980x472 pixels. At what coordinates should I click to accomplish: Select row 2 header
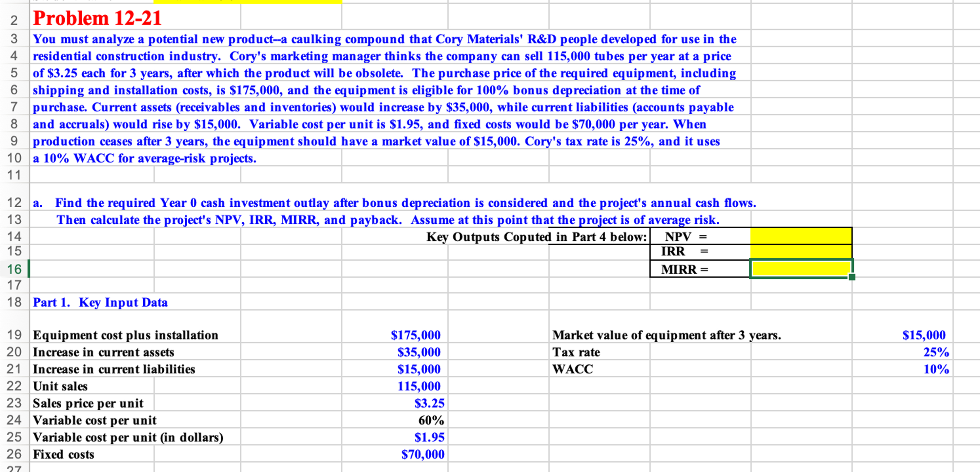pyautogui.click(x=14, y=20)
